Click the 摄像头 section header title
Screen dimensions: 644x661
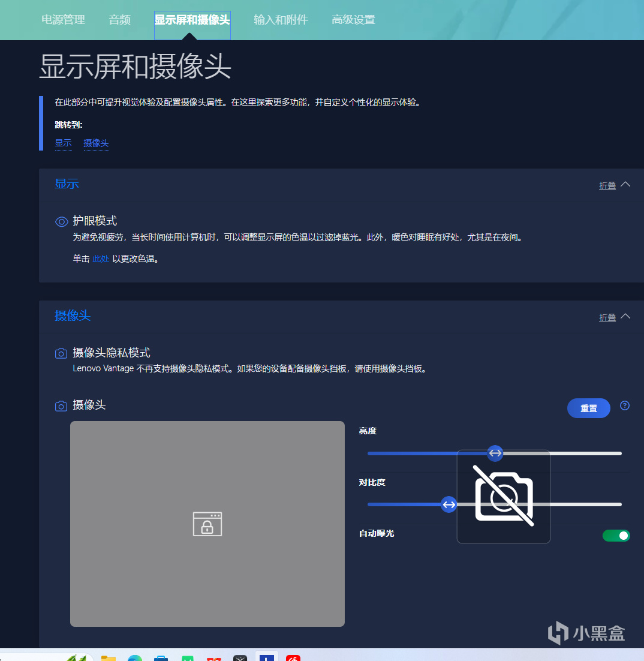(73, 316)
